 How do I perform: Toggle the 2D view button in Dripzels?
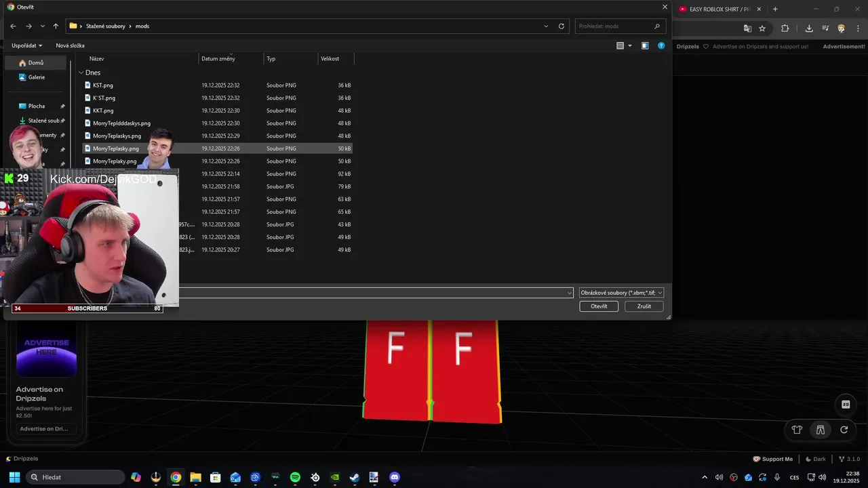tap(846, 405)
